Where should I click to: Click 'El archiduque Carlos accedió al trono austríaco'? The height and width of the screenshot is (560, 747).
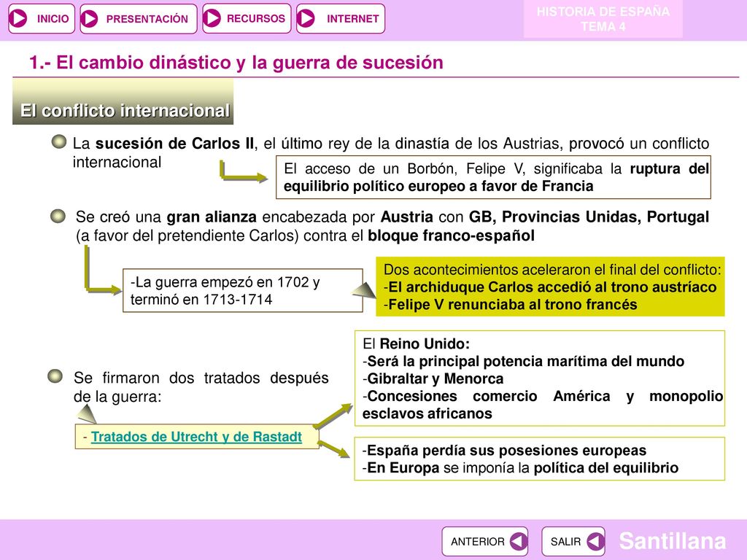coord(553,287)
